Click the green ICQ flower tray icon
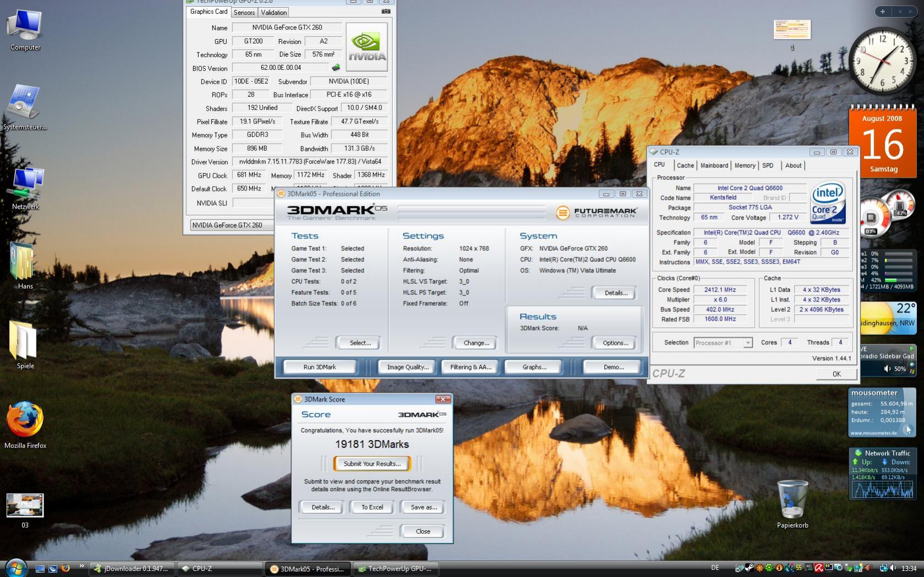This screenshot has height=577, width=924. 769,568
